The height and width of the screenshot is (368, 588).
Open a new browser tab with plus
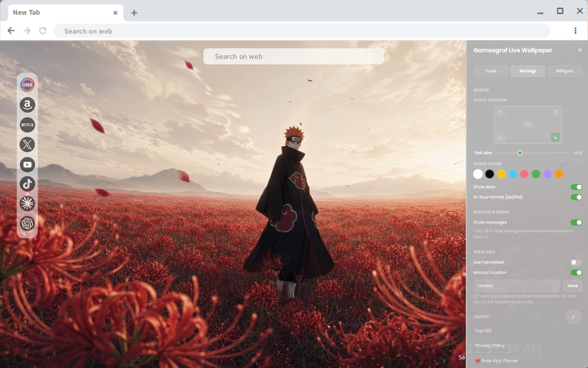[x=134, y=13]
